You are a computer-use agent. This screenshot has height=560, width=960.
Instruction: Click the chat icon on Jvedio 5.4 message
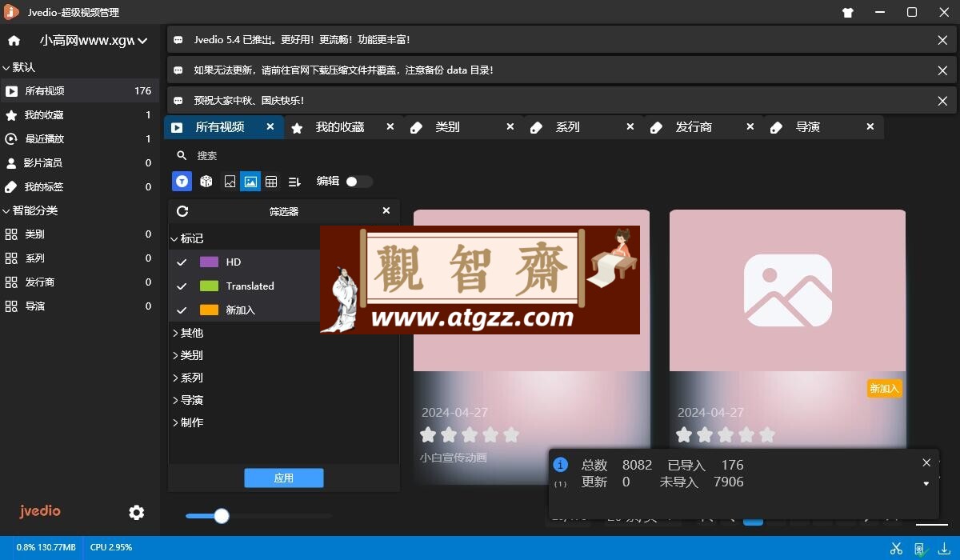tap(178, 40)
